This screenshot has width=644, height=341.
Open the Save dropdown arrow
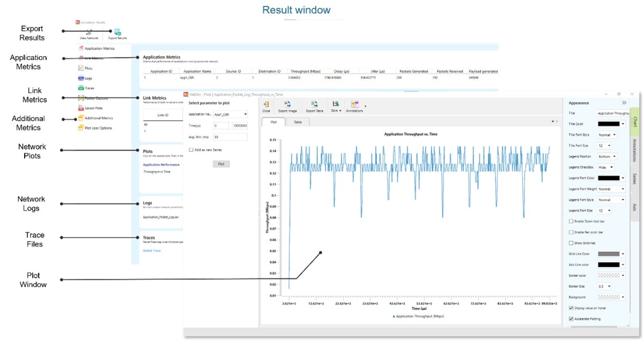tap(340, 111)
